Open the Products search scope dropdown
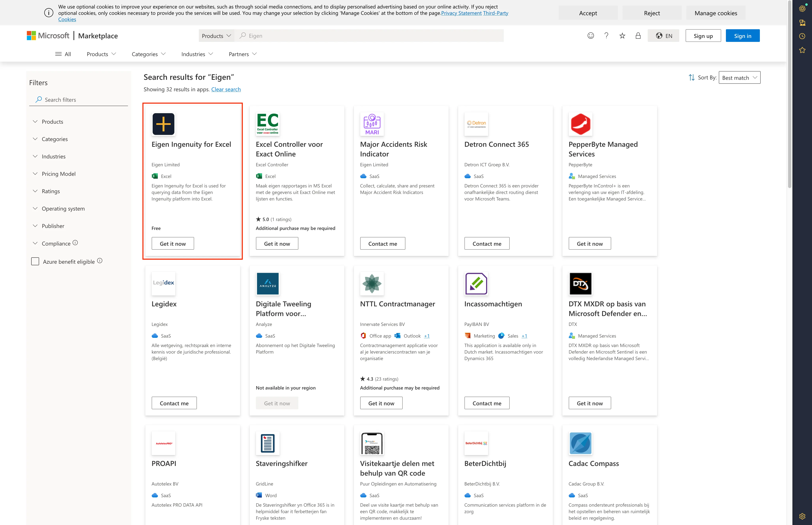The width and height of the screenshot is (812, 525). pos(216,36)
